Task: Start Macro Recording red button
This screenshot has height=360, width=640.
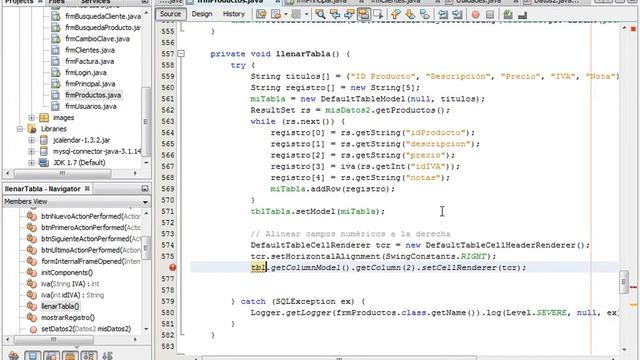Action: click(476, 15)
